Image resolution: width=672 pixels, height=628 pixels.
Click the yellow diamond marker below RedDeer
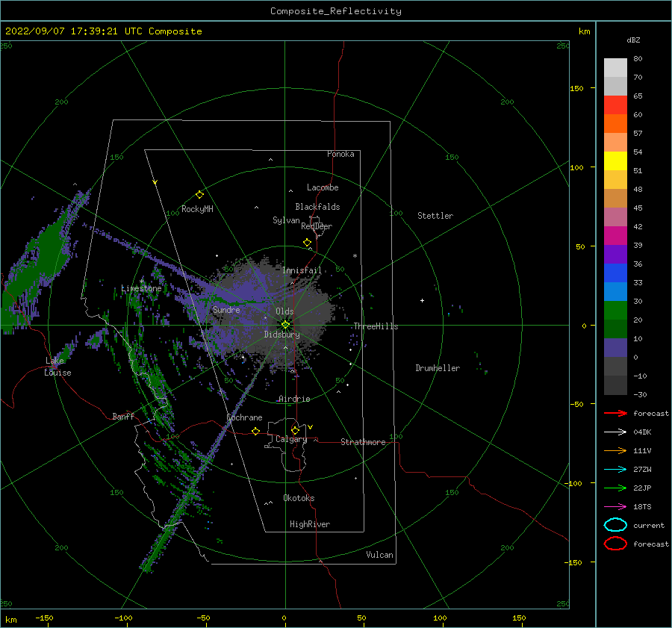(308, 243)
